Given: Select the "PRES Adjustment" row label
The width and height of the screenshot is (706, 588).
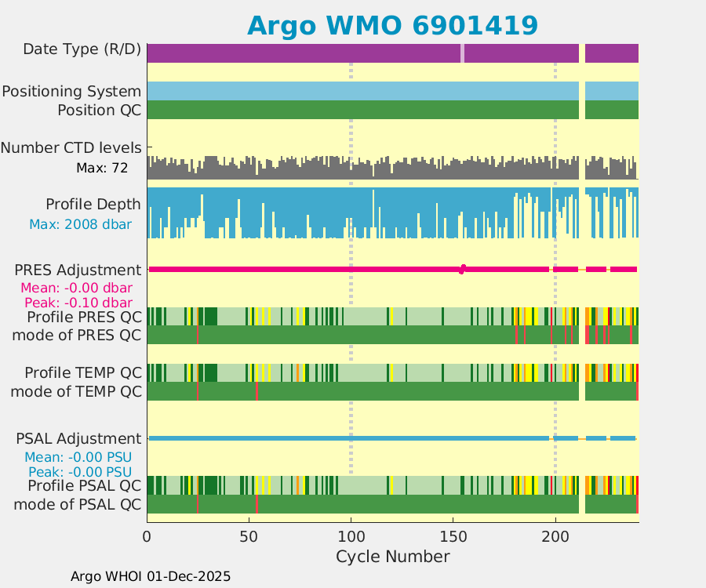Looking at the screenshot, I should 78,270.
